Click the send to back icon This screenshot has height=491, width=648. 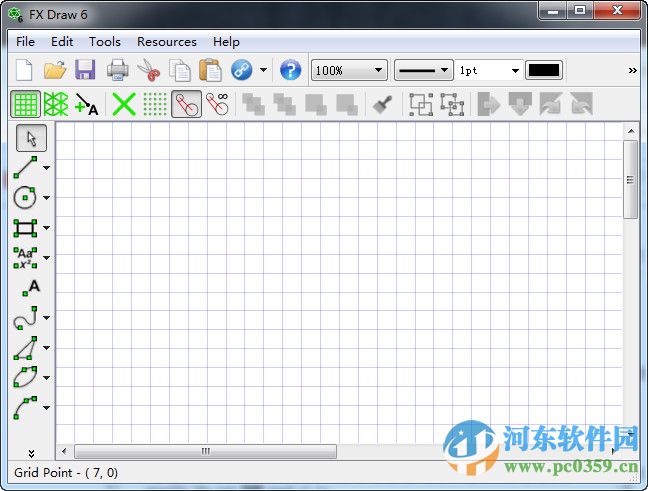tap(285, 104)
